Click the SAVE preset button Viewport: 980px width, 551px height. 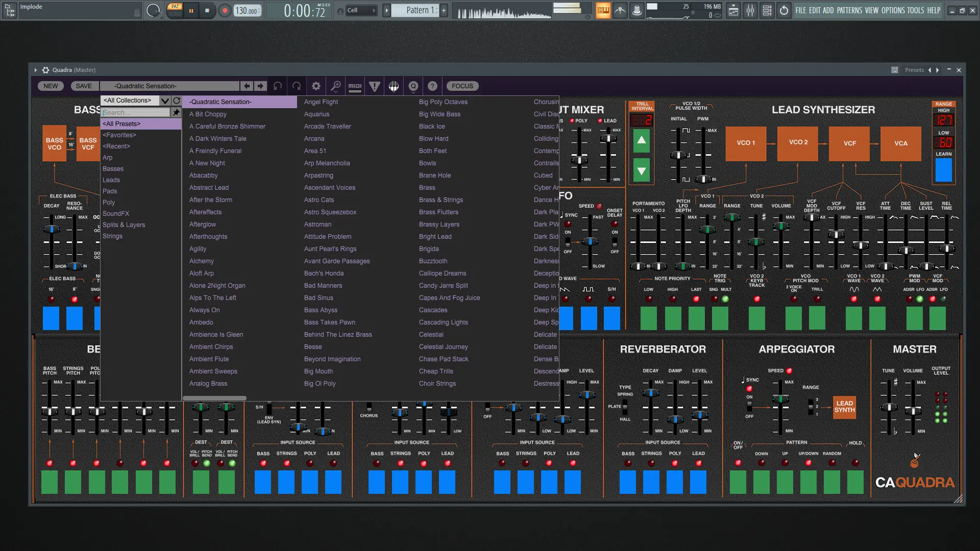point(84,86)
